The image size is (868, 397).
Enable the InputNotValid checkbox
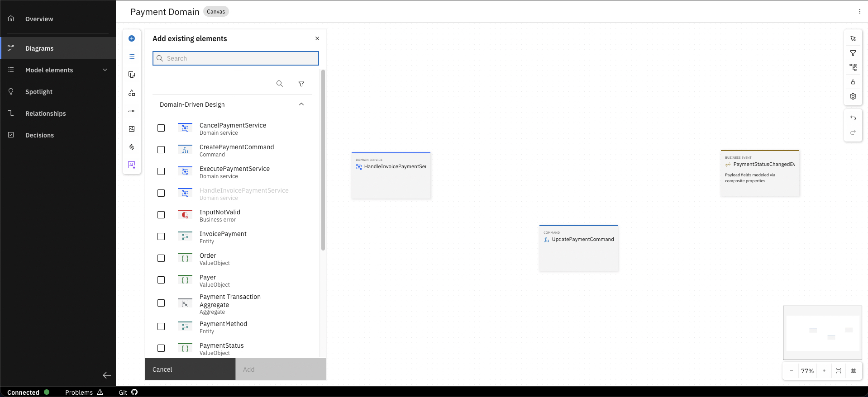point(161,215)
